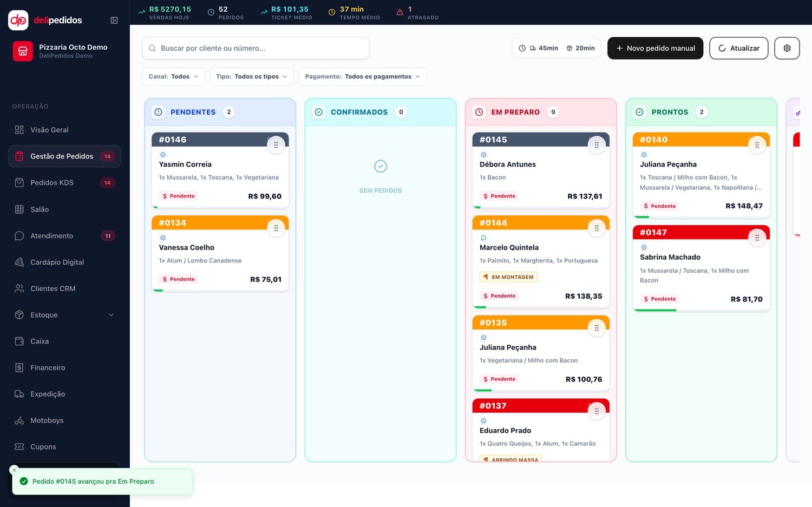Click the ATRASADO stat in the top bar
This screenshot has height=507, width=812.
click(x=417, y=13)
